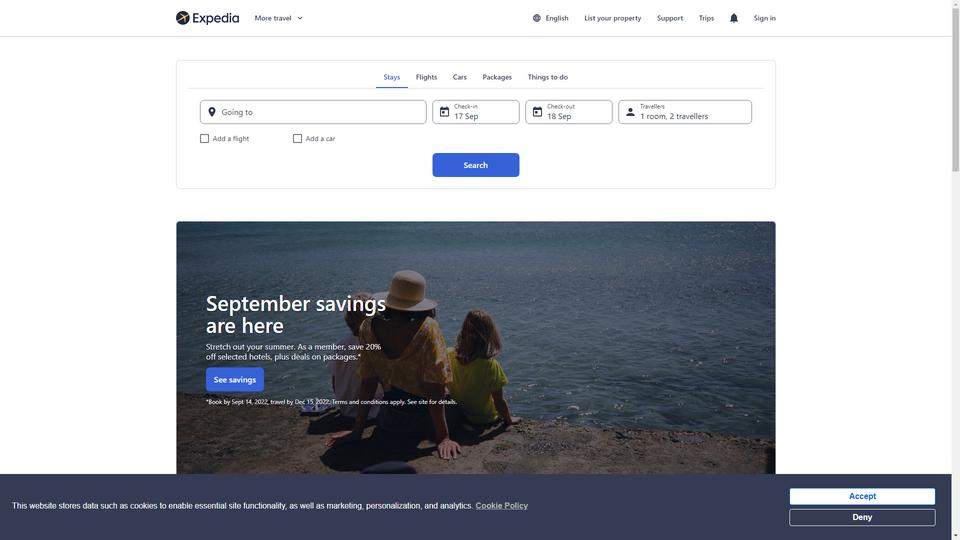Click the blue Search button
Viewport: 960px width, 540px height.
[x=476, y=165]
